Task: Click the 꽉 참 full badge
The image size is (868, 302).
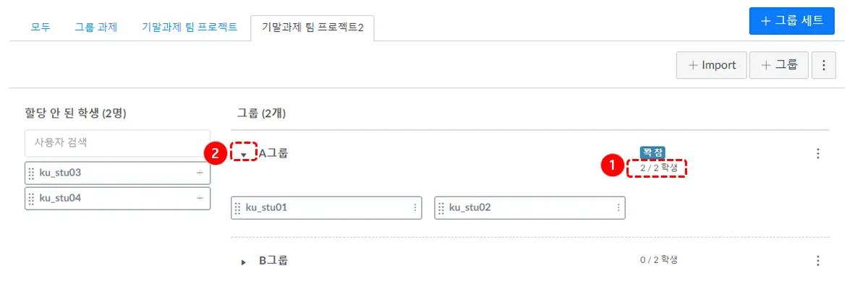Action: (652, 152)
